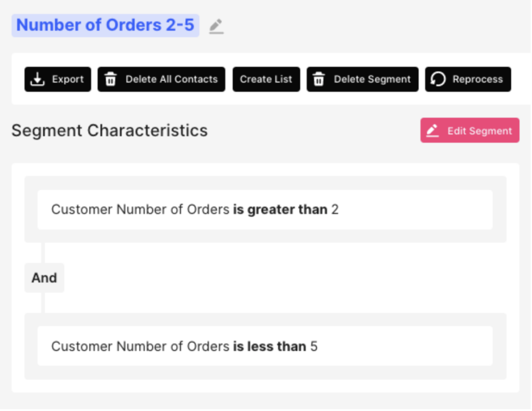Click the bold 'is greater than' operator text

280,210
